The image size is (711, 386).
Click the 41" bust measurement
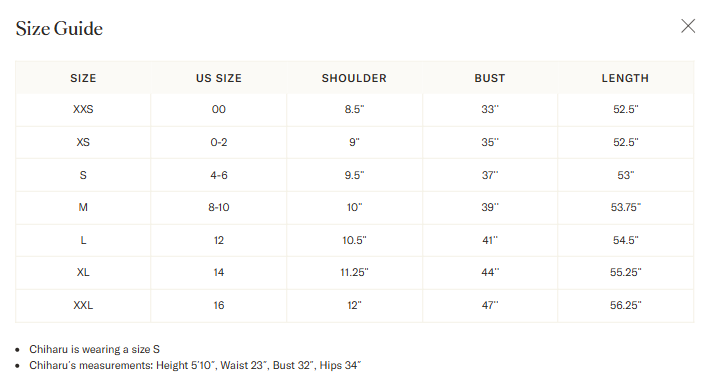[490, 240]
